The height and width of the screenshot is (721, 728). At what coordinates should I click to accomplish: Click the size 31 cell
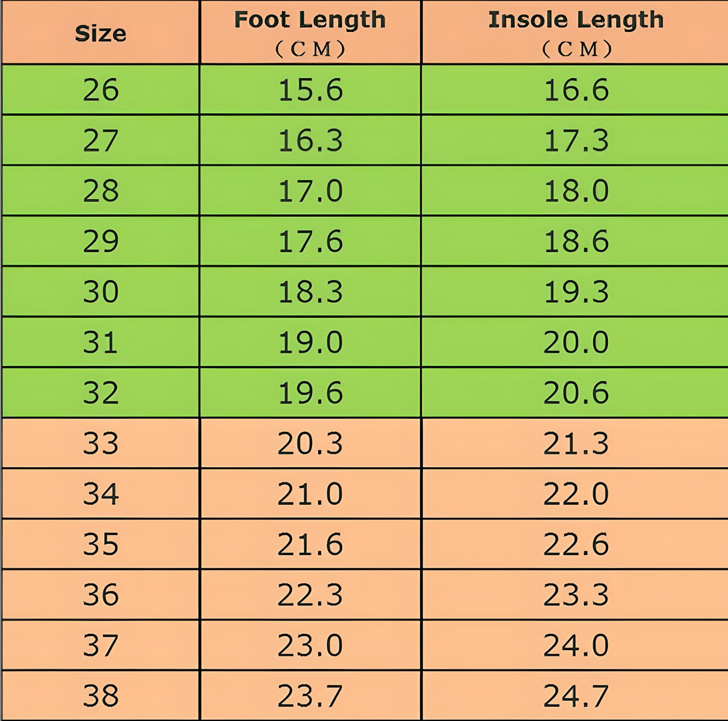pyautogui.click(x=100, y=342)
